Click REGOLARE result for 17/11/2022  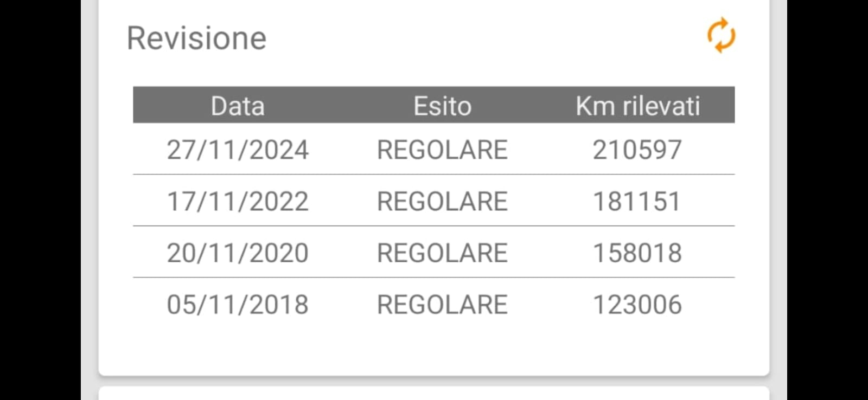tap(442, 202)
